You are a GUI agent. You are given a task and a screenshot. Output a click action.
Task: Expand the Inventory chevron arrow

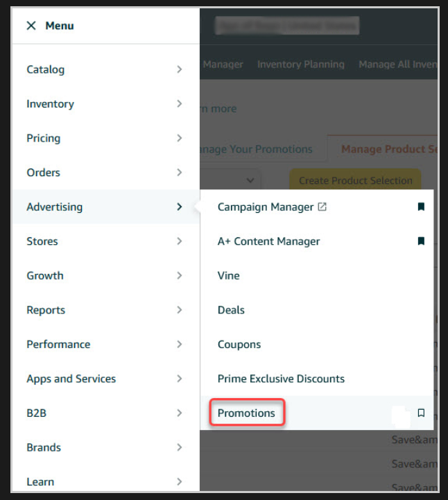tap(180, 103)
